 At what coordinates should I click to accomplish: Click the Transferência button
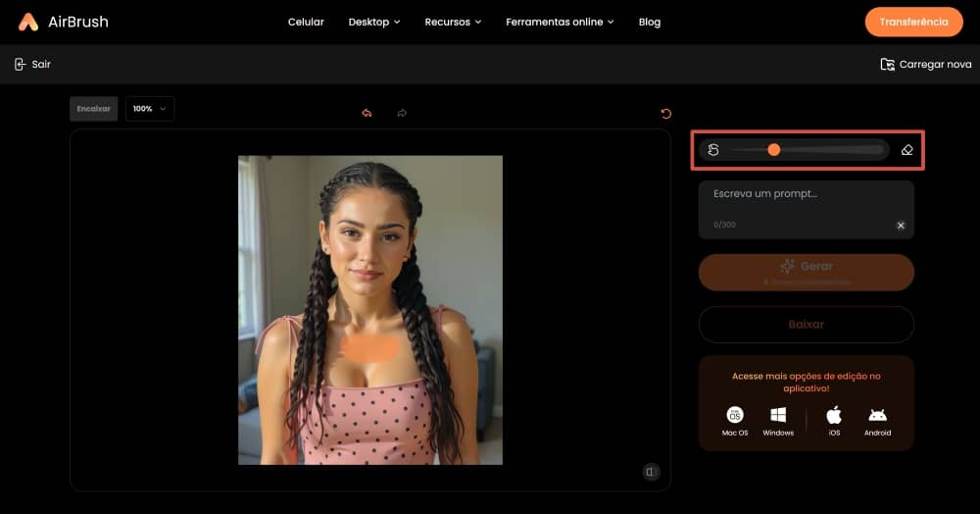[x=913, y=22]
